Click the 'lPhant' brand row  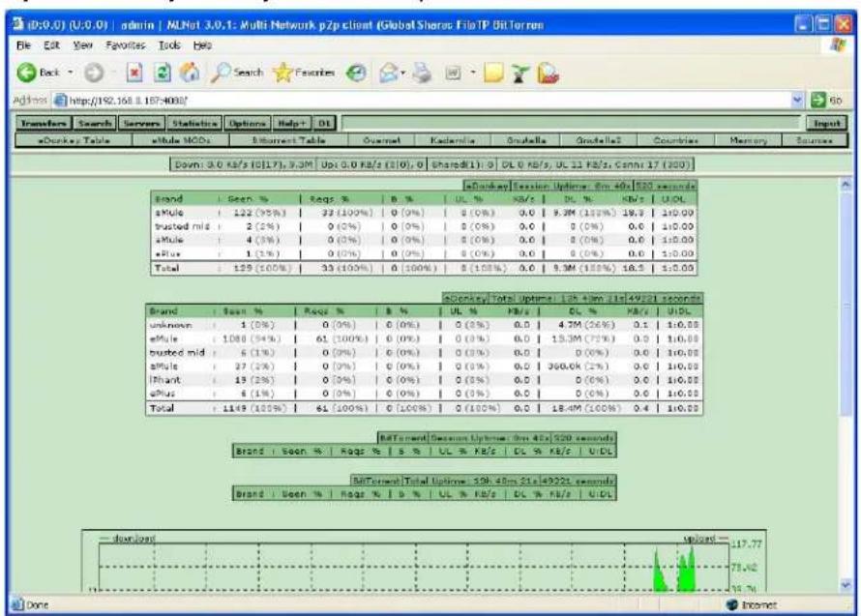coord(424,380)
